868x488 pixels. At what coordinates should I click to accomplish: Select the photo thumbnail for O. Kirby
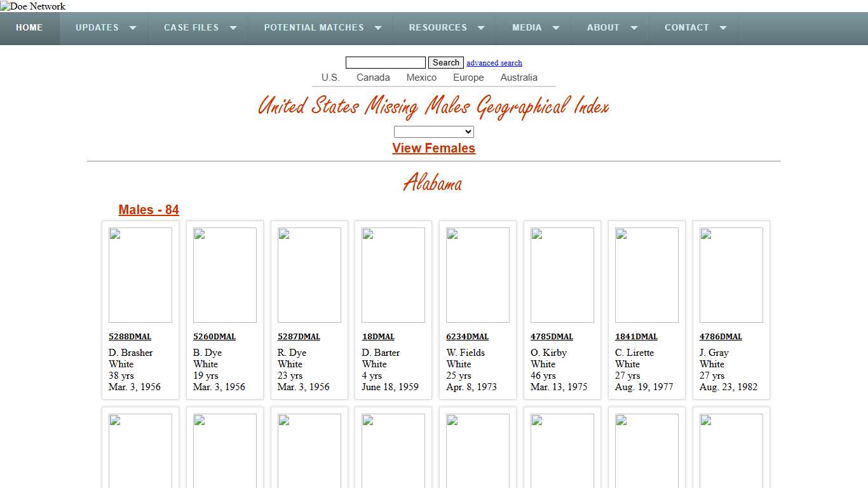coord(562,275)
